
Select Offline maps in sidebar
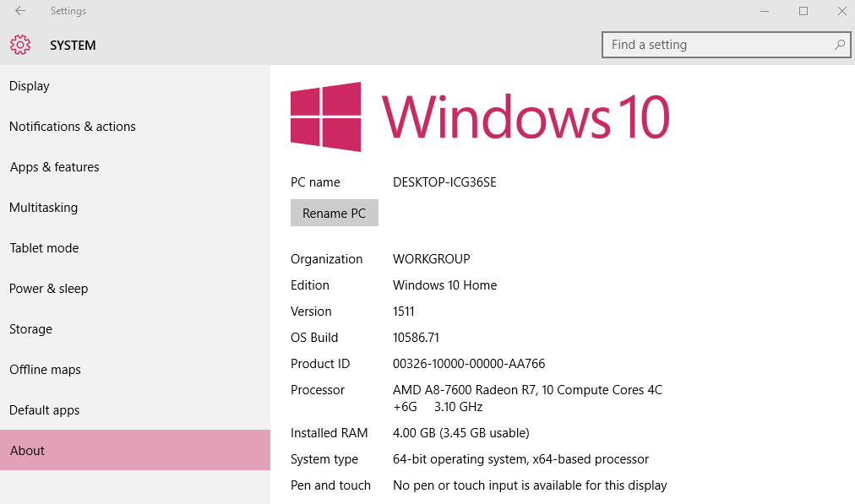point(135,370)
